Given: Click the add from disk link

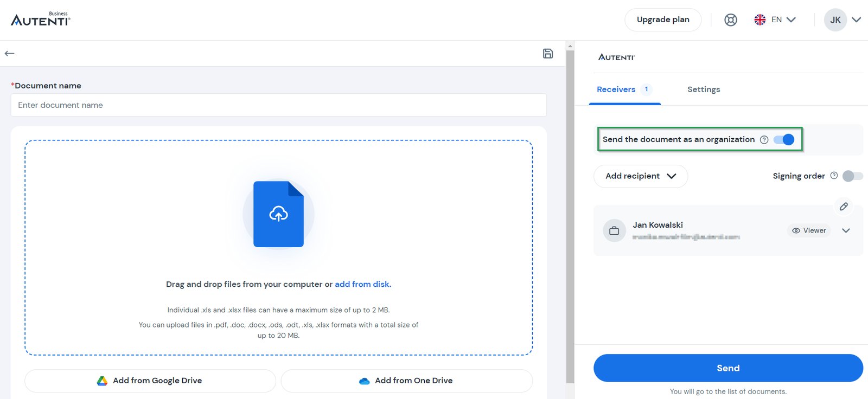Looking at the screenshot, I should (x=363, y=284).
